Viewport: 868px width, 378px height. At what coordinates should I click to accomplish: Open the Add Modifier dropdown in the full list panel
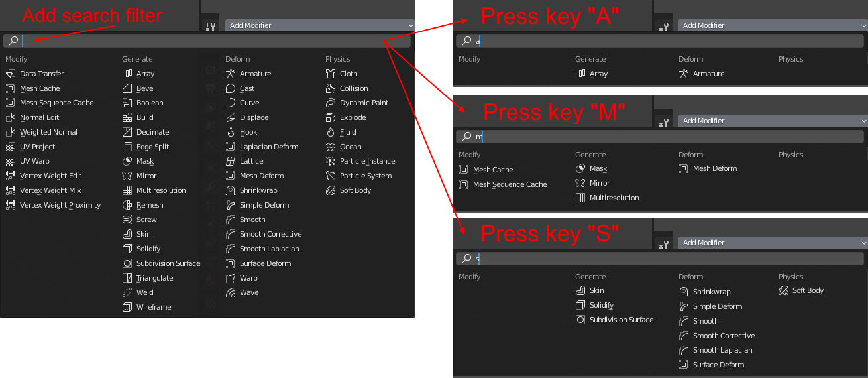(319, 25)
